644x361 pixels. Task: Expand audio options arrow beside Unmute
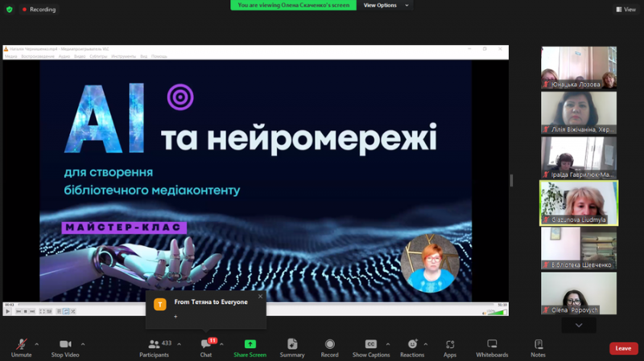pyautogui.click(x=36, y=344)
